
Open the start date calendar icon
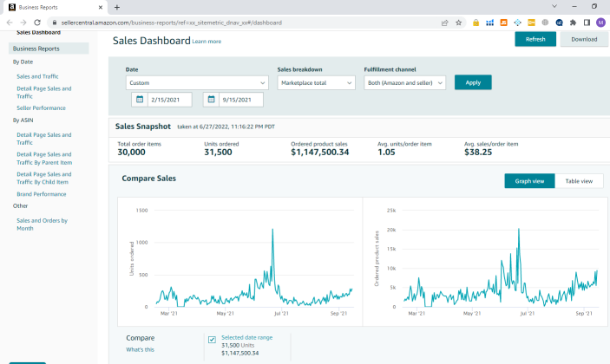pyautogui.click(x=140, y=100)
